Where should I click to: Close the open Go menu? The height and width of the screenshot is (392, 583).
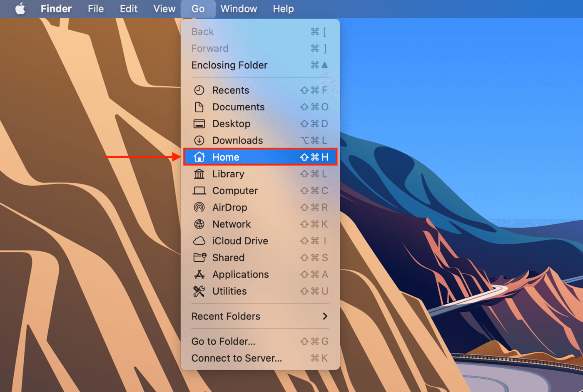pos(198,9)
